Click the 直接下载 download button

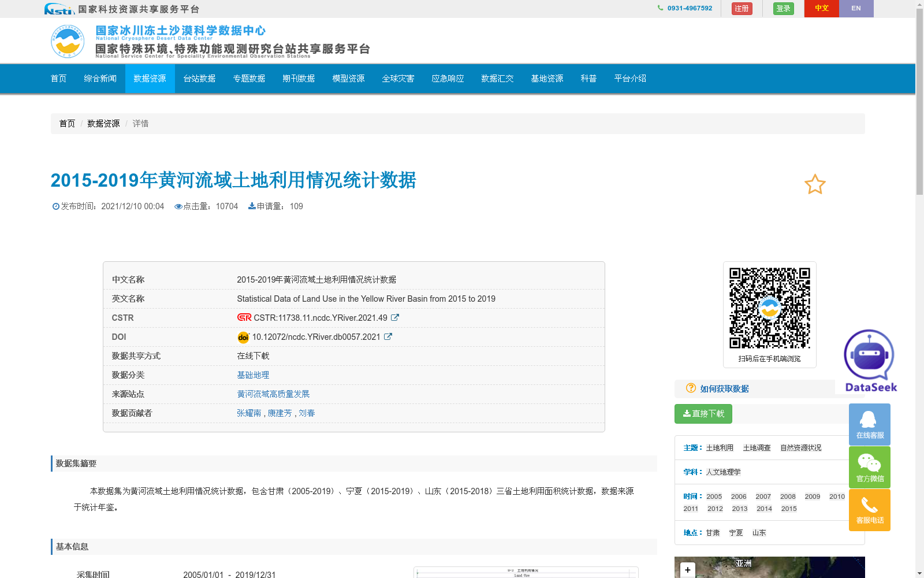pos(703,414)
